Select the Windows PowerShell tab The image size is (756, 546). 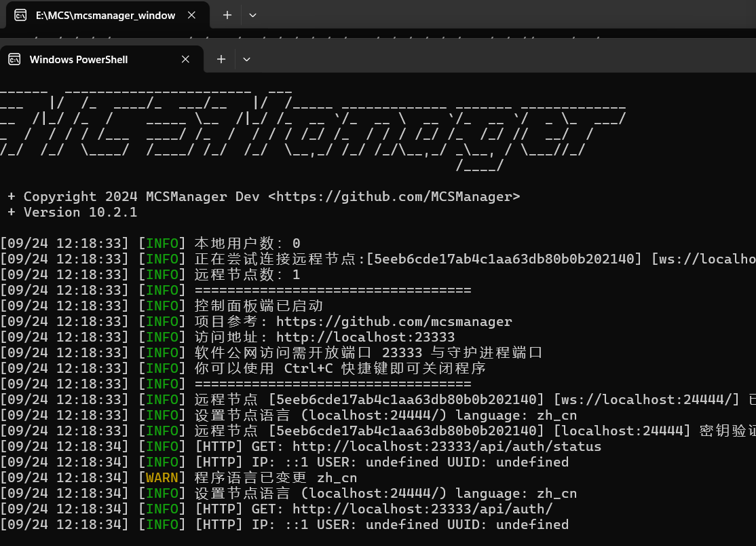pos(101,59)
